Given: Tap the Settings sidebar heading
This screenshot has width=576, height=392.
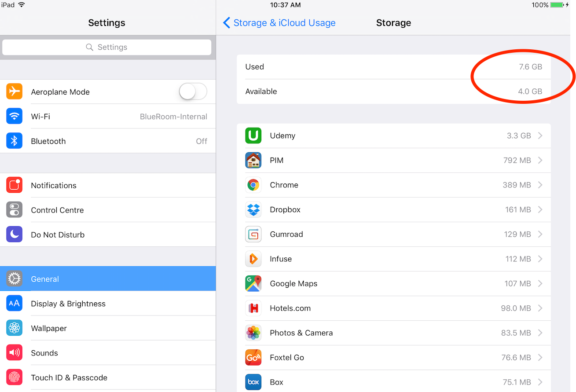Looking at the screenshot, I should 106,23.
